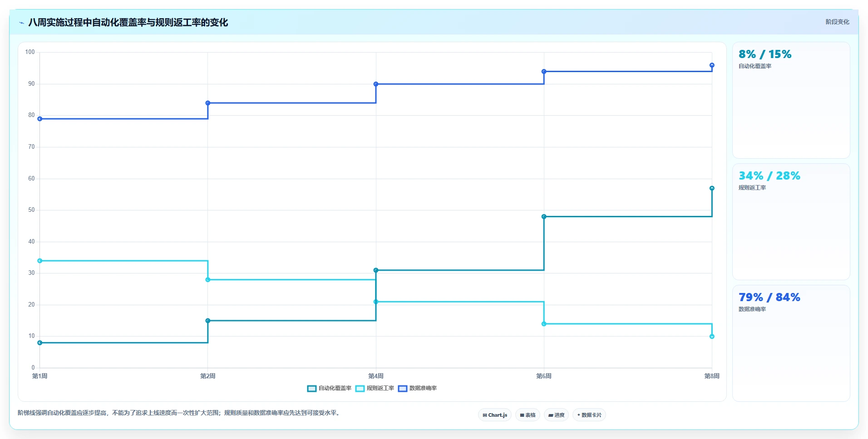Screen dimensions: 868x439
Task: Select the 第2周 规则返工率 point at 28
Action: pyautogui.click(x=208, y=280)
